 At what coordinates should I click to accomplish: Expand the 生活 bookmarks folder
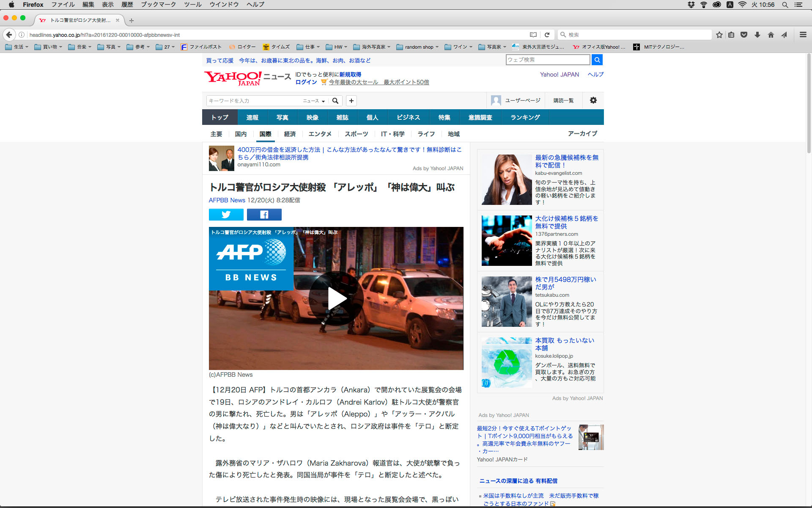pos(17,47)
